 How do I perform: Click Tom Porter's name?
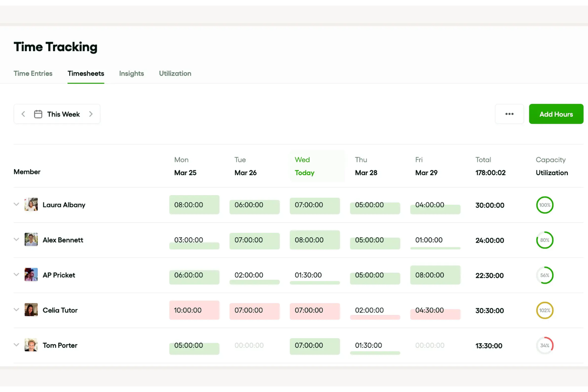click(60, 345)
